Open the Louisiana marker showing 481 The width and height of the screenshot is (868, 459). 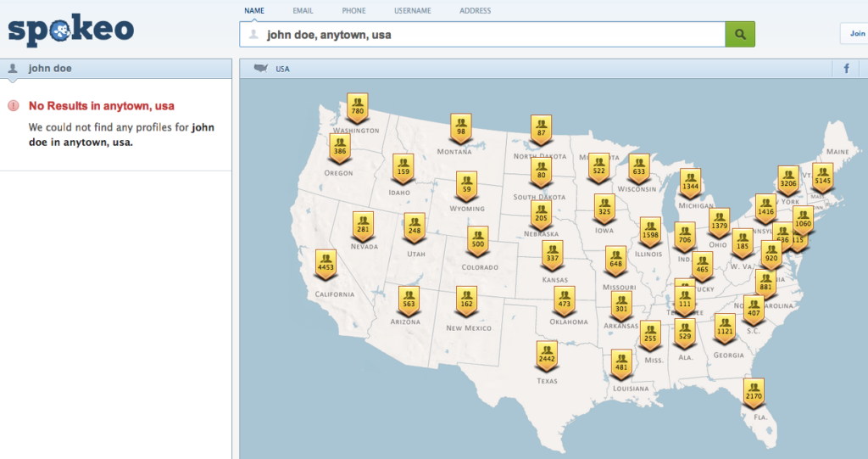point(621,365)
